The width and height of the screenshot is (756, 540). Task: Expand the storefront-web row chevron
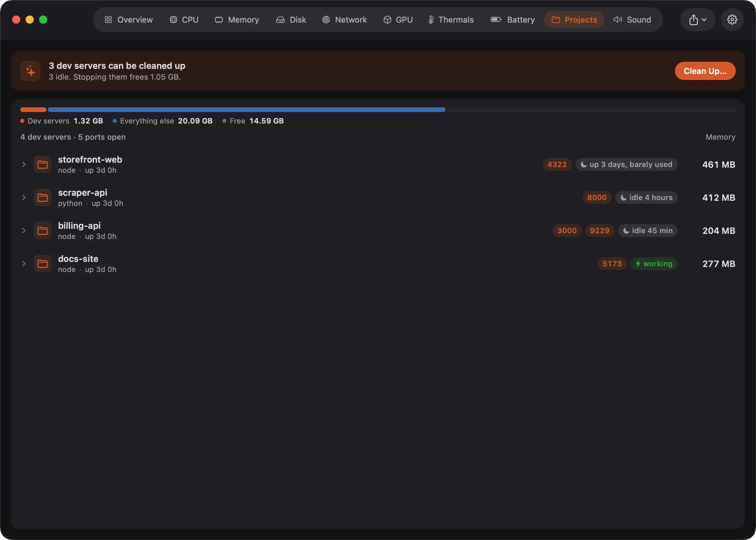click(x=24, y=164)
